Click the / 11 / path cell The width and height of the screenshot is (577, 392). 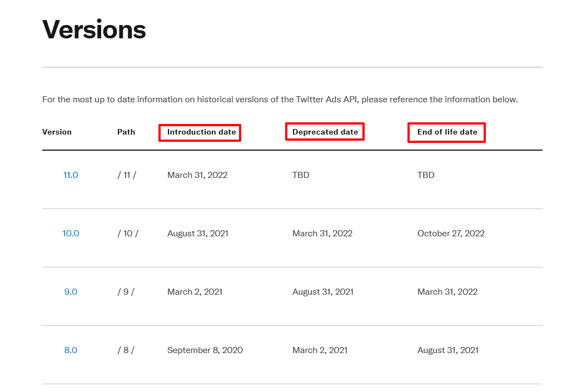127,175
